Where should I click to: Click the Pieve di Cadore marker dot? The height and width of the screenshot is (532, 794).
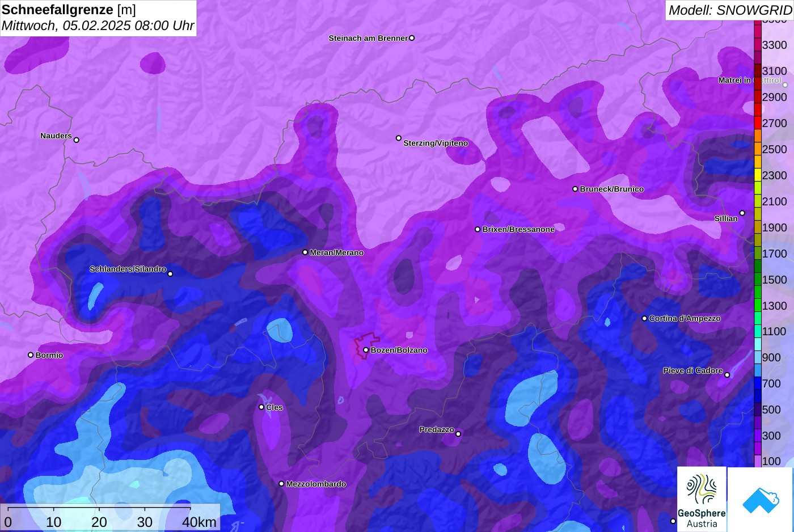[x=727, y=375]
